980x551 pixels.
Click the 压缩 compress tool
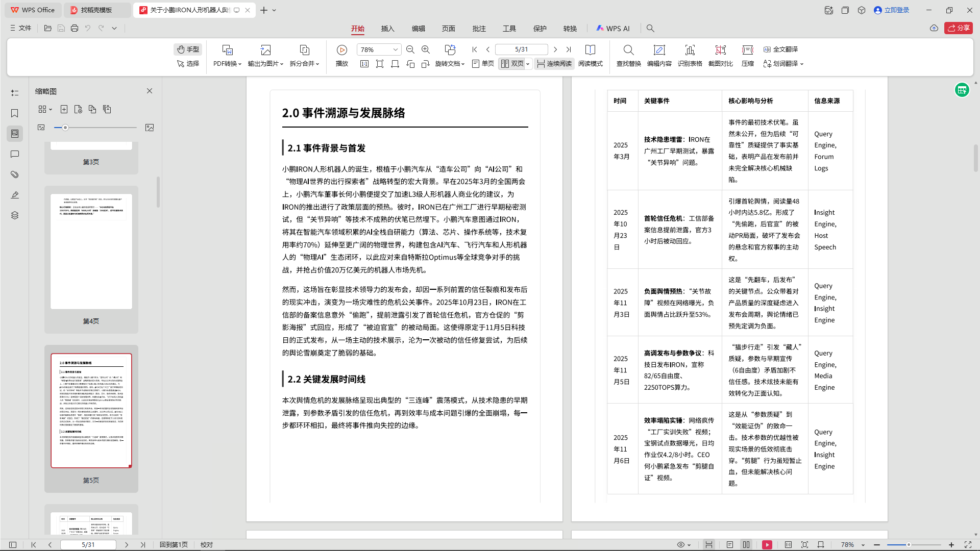pos(748,56)
